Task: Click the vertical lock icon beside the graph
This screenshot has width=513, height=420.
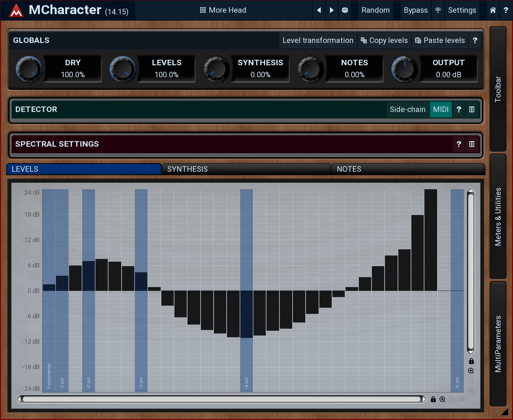Action: [471, 361]
